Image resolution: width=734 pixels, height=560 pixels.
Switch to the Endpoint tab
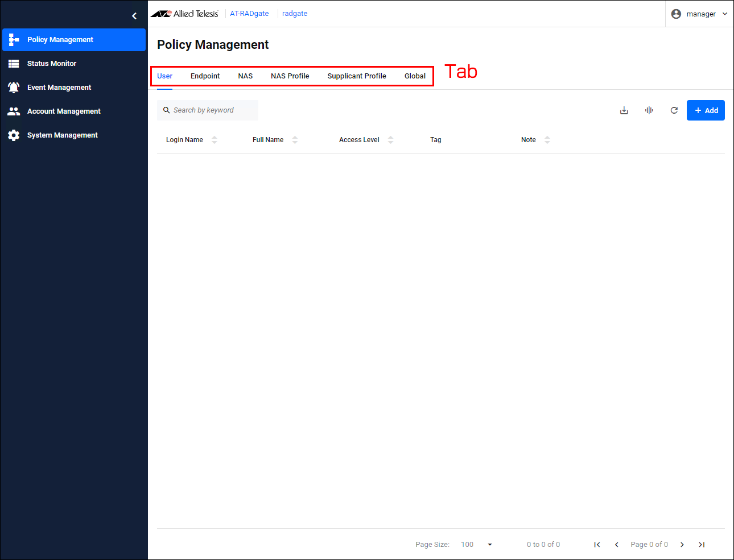(205, 76)
